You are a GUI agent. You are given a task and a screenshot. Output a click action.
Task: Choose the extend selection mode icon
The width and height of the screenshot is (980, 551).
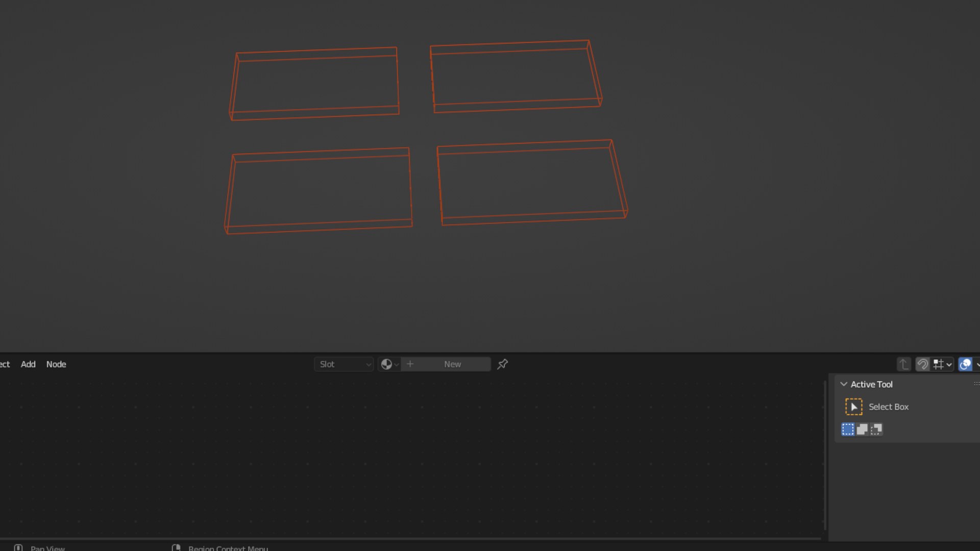pos(862,429)
